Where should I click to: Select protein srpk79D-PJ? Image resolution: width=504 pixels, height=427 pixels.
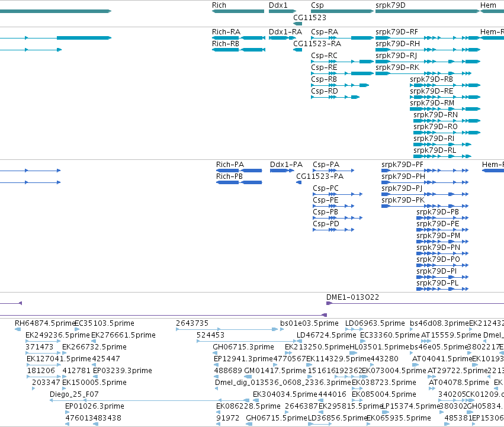pyautogui.click(x=402, y=188)
